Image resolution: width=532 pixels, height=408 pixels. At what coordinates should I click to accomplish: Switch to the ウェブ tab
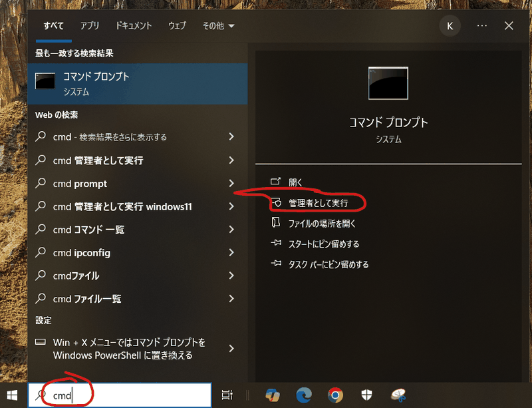coord(177,26)
